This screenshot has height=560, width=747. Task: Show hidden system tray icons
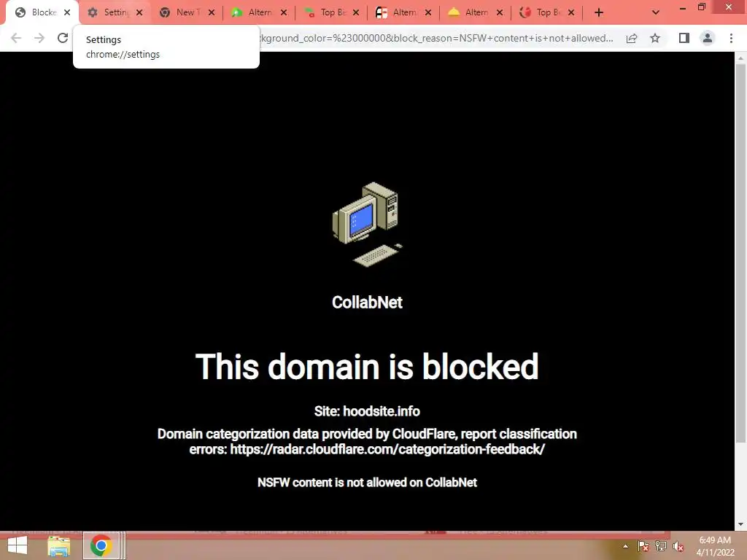point(625,546)
